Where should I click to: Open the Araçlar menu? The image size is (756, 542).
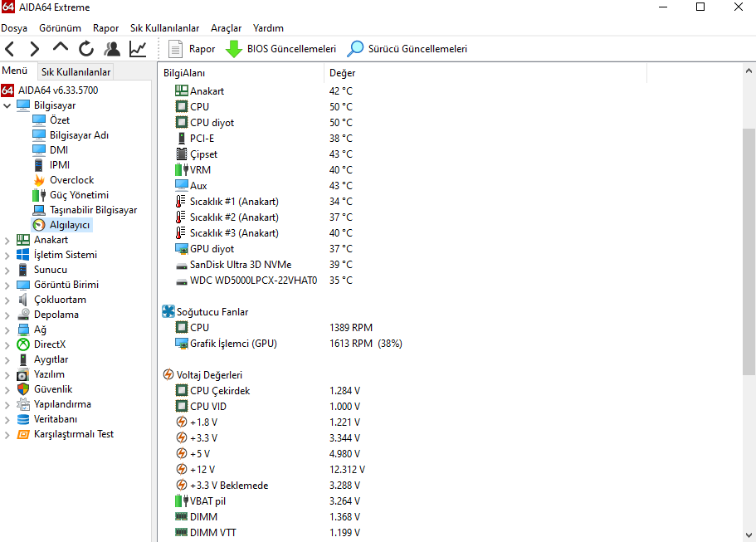tap(226, 28)
